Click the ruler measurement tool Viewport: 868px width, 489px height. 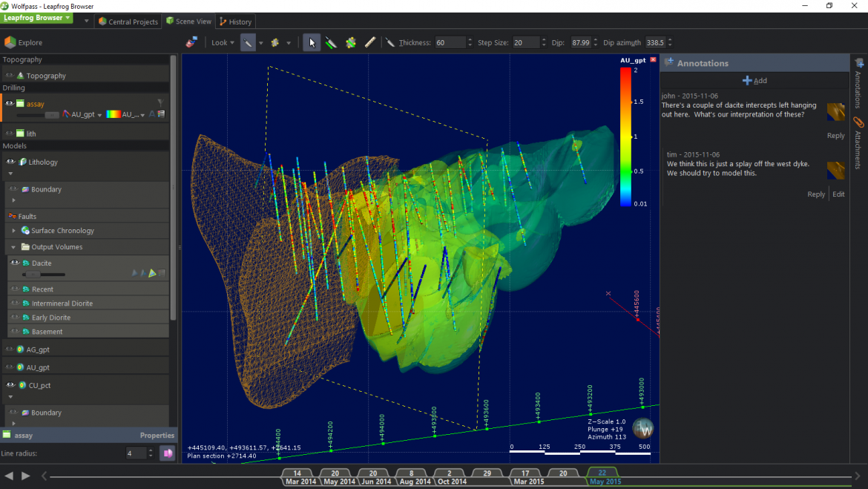370,43
